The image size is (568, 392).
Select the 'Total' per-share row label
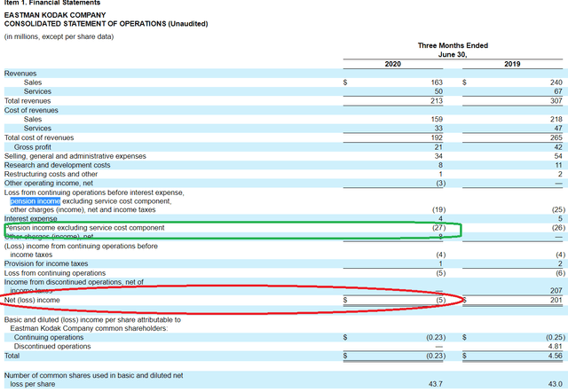tap(12, 356)
